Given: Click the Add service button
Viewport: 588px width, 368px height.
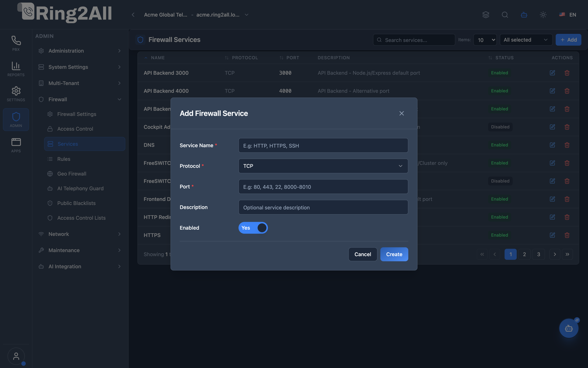Looking at the screenshot, I should coord(568,40).
